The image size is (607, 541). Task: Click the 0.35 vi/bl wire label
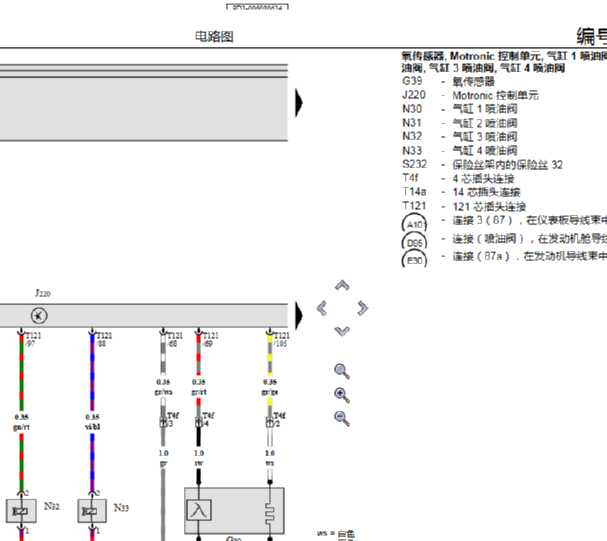92,422
